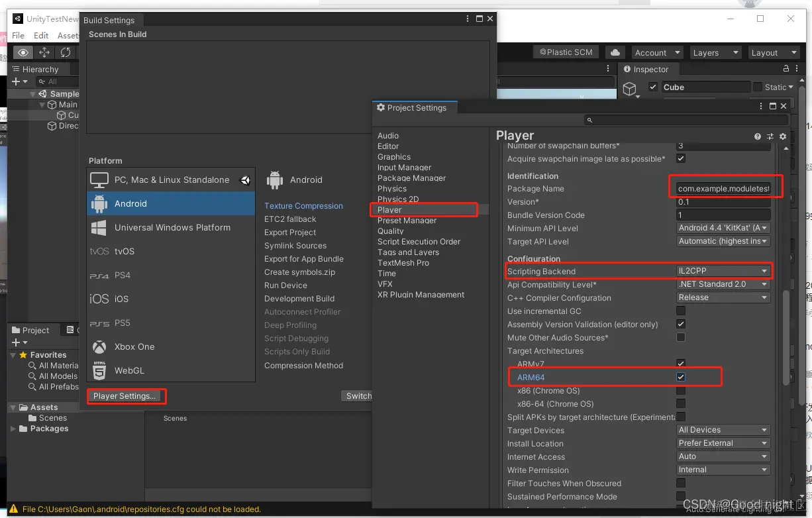
Task: Select the WebGL platform
Action: click(171, 370)
